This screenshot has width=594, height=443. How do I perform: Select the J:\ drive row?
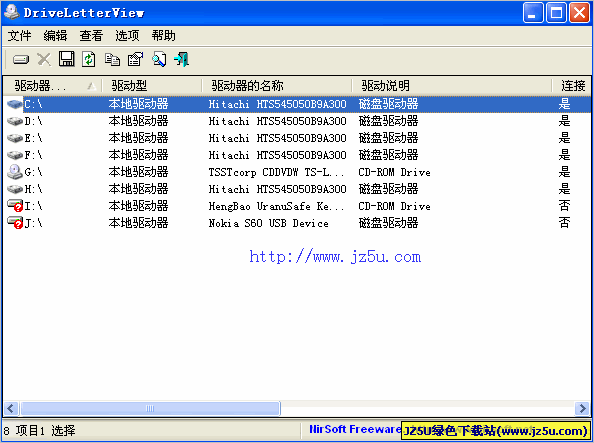(x=297, y=223)
